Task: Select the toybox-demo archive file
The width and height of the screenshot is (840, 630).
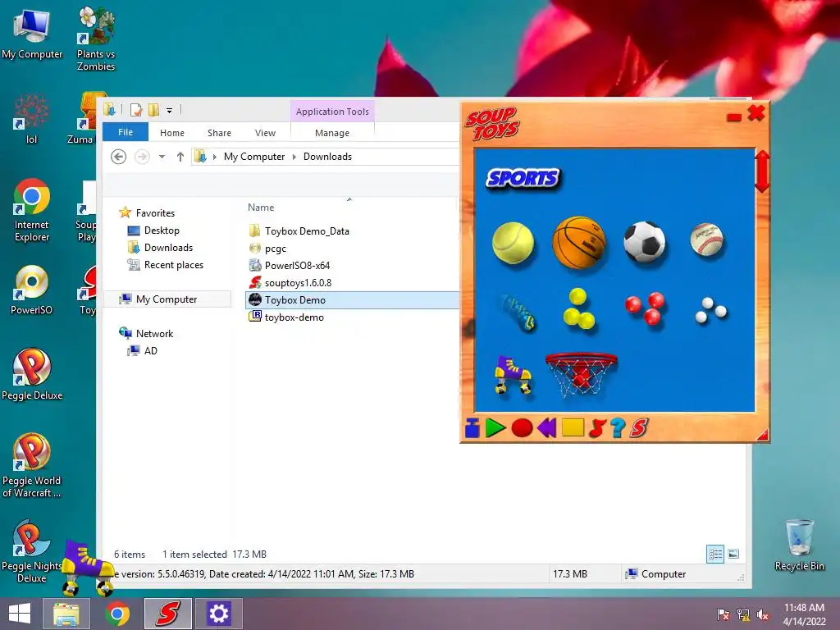Action: 294,317
